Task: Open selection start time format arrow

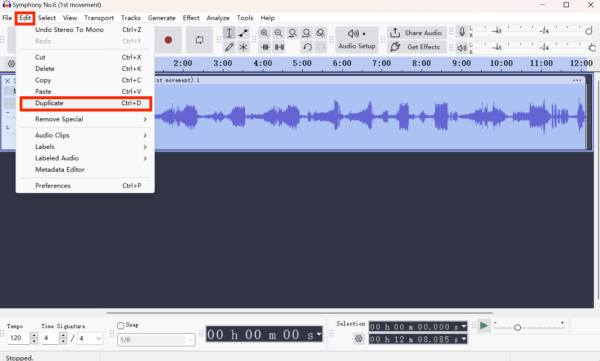Action: pyautogui.click(x=464, y=327)
